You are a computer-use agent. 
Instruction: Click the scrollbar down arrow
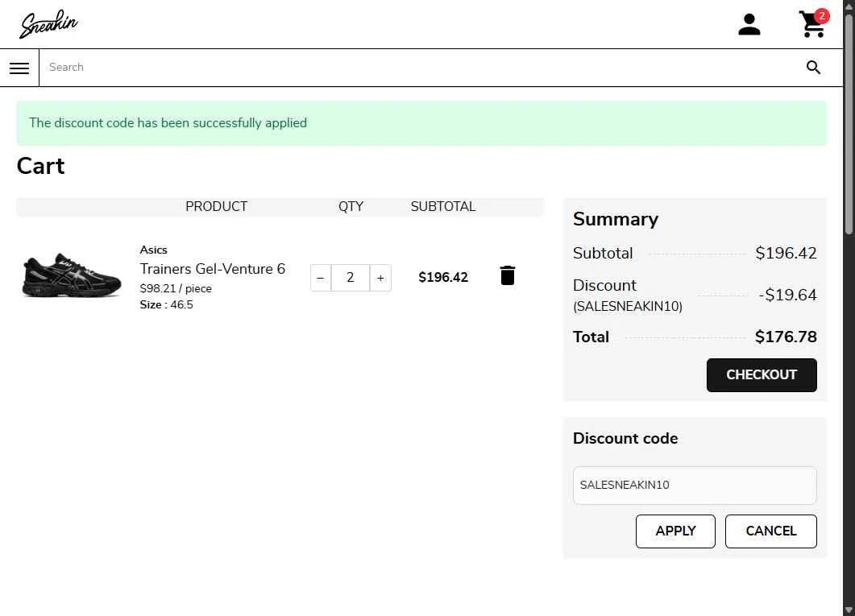click(849, 610)
